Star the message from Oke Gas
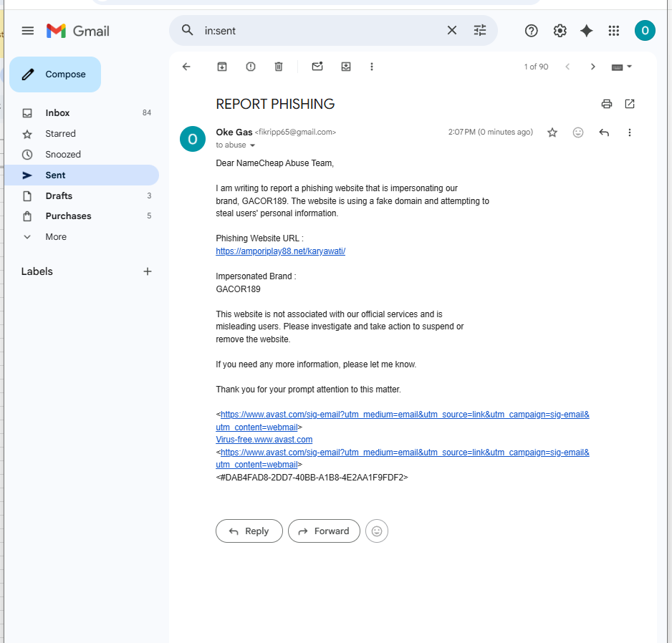Image resolution: width=672 pixels, height=643 pixels. click(x=552, y=132)
